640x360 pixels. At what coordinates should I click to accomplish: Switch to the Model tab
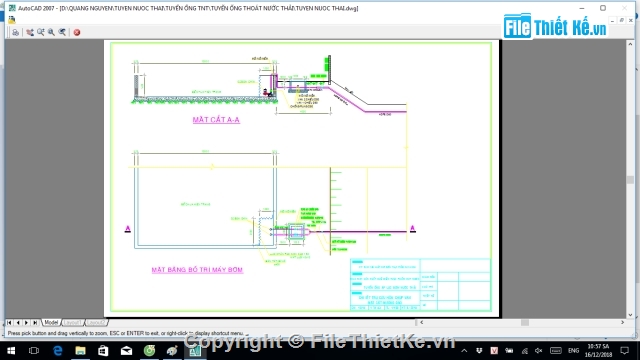51,322
